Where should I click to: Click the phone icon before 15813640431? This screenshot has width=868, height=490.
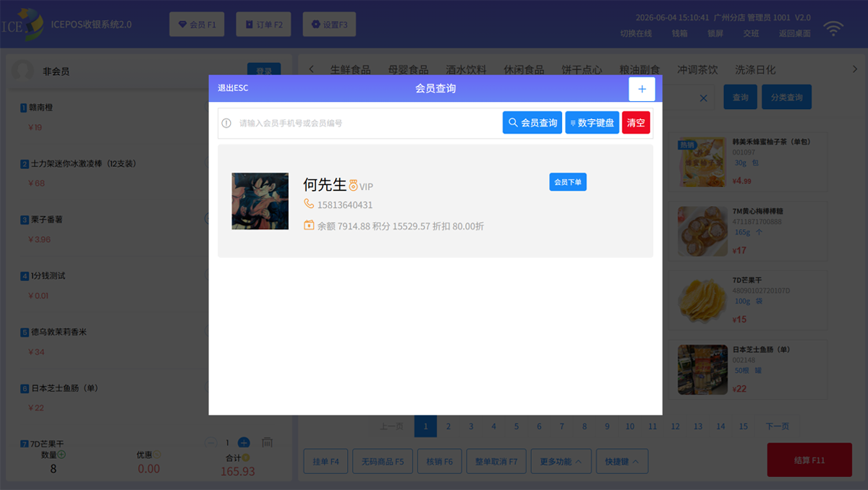click(x=309, y=204)
